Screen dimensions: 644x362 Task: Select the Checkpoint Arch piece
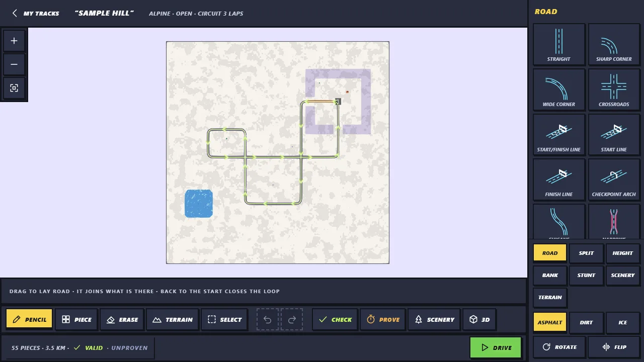click(x=614, y=179)
